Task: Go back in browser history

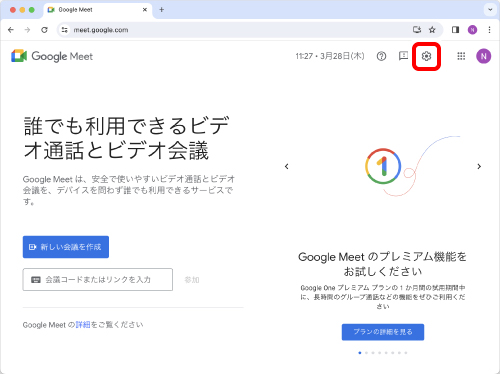Action: click(x=11, y=30)
